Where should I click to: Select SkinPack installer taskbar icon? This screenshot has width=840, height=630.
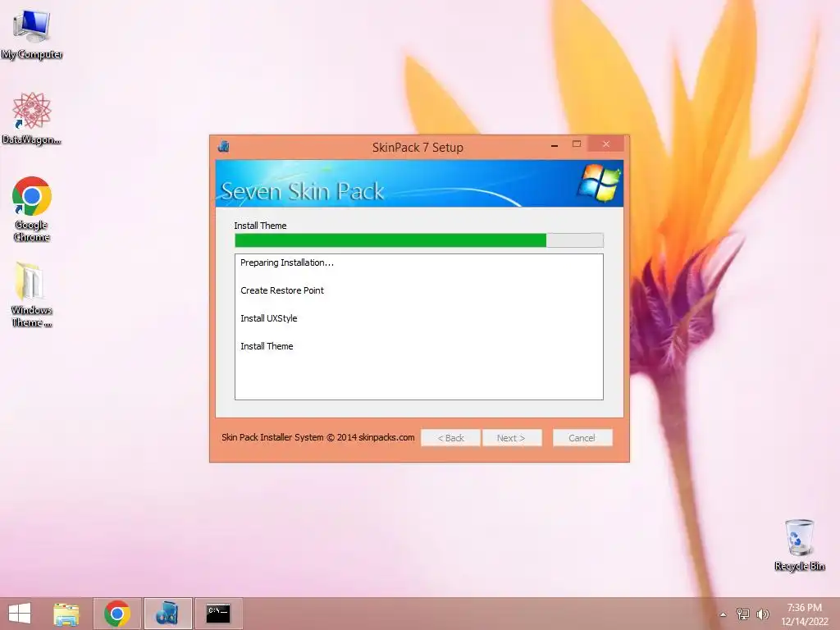pyautogui.click(x=167, y=614)
